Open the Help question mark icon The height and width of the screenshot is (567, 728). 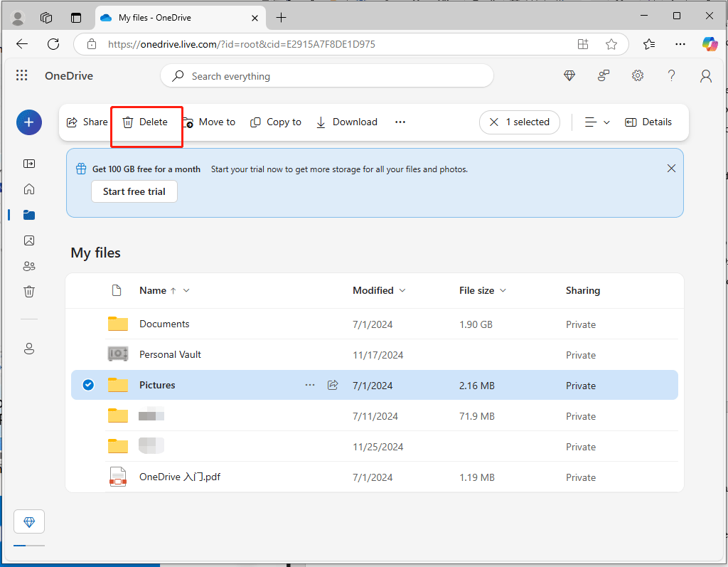tap(671, 75)
